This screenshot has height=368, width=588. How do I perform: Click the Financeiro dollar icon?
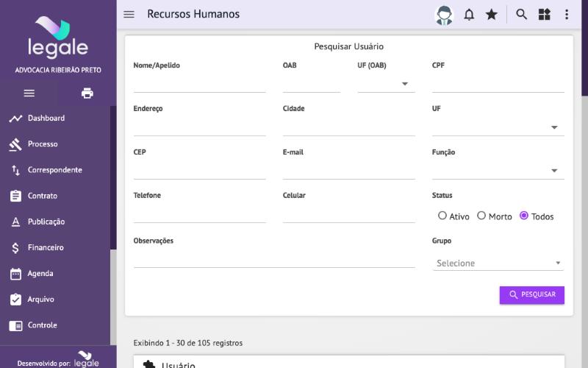[x=15, y=248]
